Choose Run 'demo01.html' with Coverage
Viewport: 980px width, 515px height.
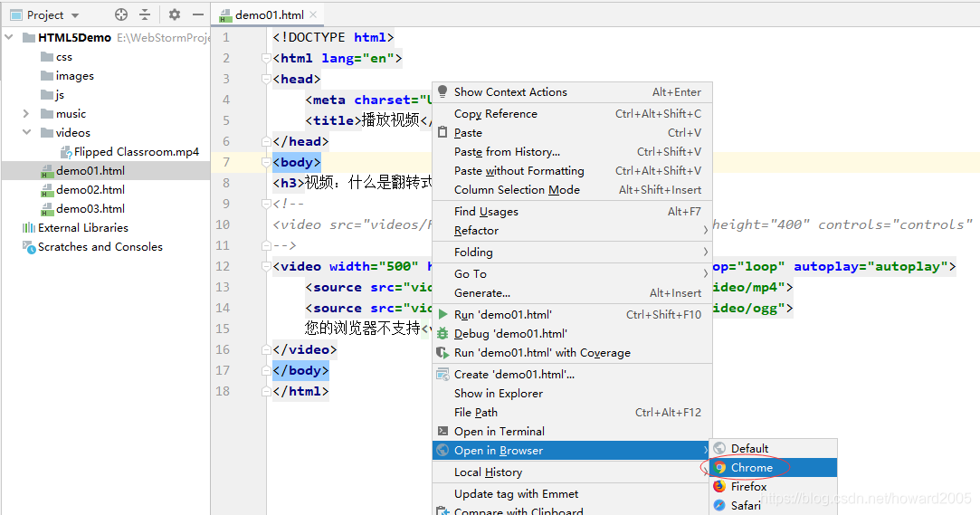[x=572, y=352]
